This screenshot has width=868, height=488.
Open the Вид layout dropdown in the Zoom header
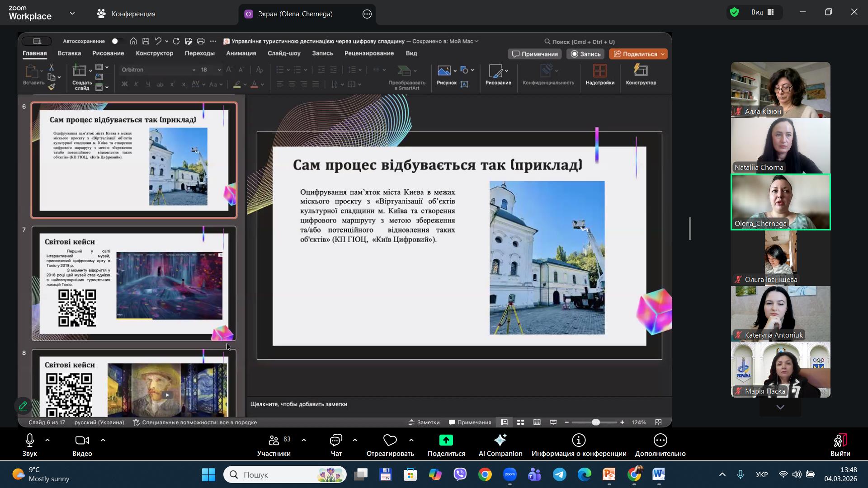763,12
